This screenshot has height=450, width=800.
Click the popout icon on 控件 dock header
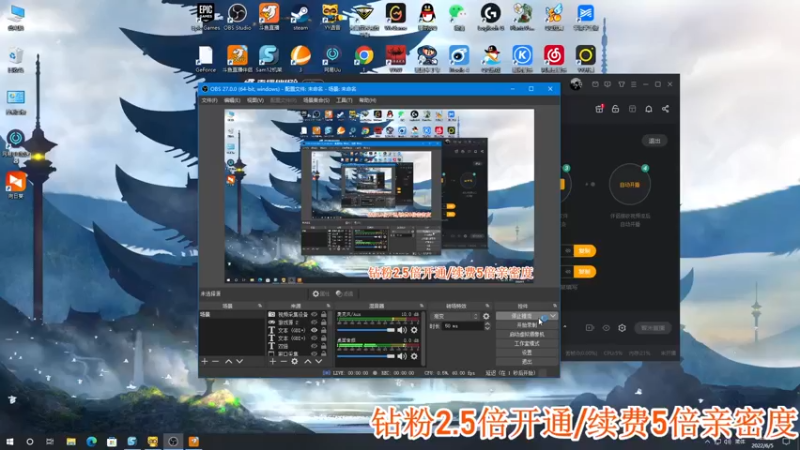[555, 306]
